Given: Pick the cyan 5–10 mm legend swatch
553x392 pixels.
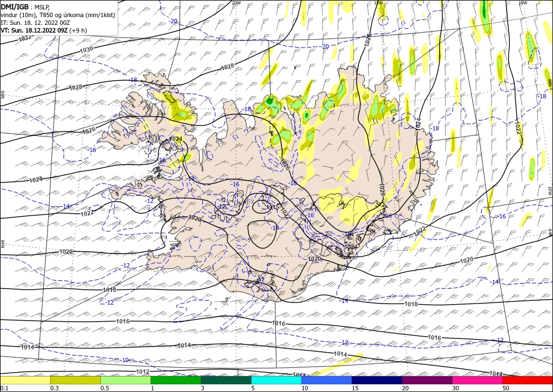Looking at the screenshot, I should coord(276,380).
